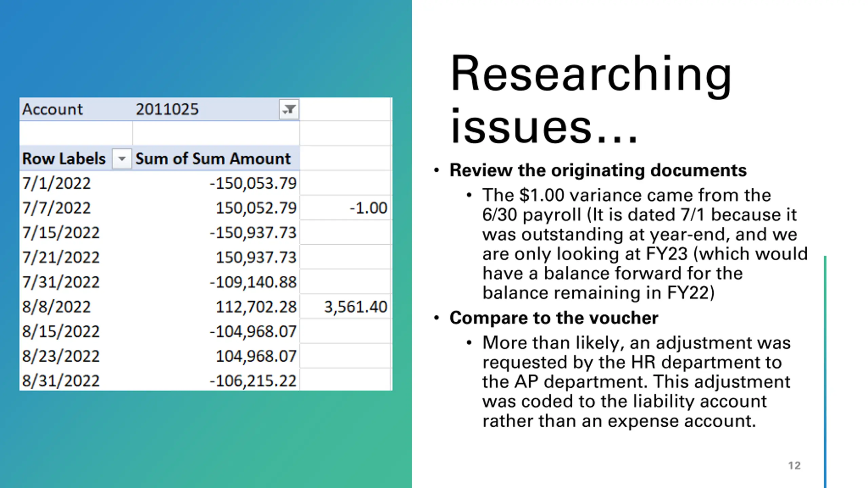
Task: Click the Sum of Sum Amount header
Action: [x=213, y=159]
